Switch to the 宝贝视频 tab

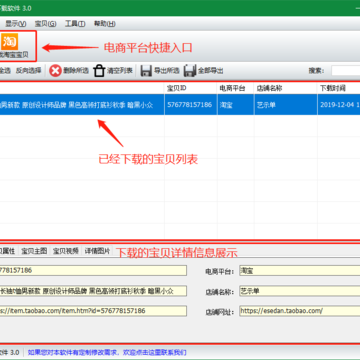click(x=66, y=251)
